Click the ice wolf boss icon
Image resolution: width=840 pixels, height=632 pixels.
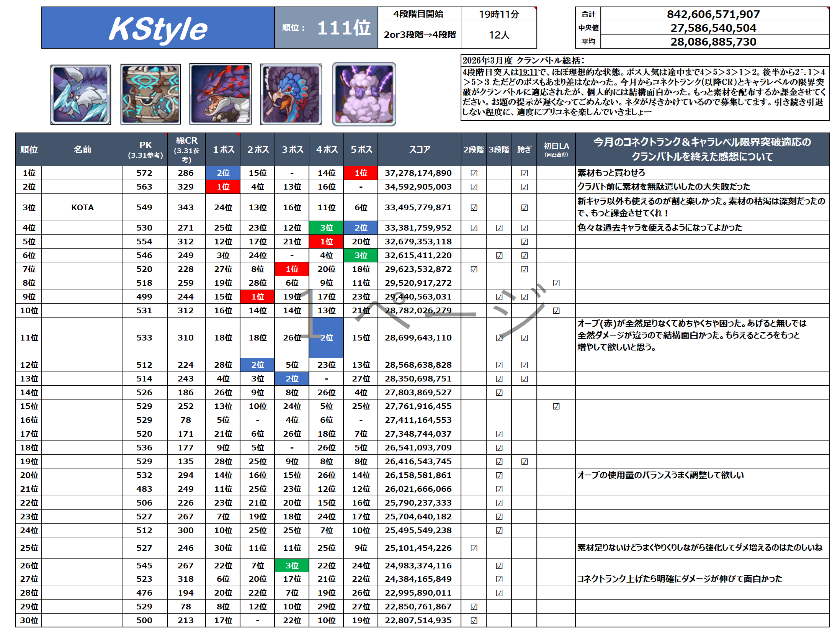[x=81, y=94]
